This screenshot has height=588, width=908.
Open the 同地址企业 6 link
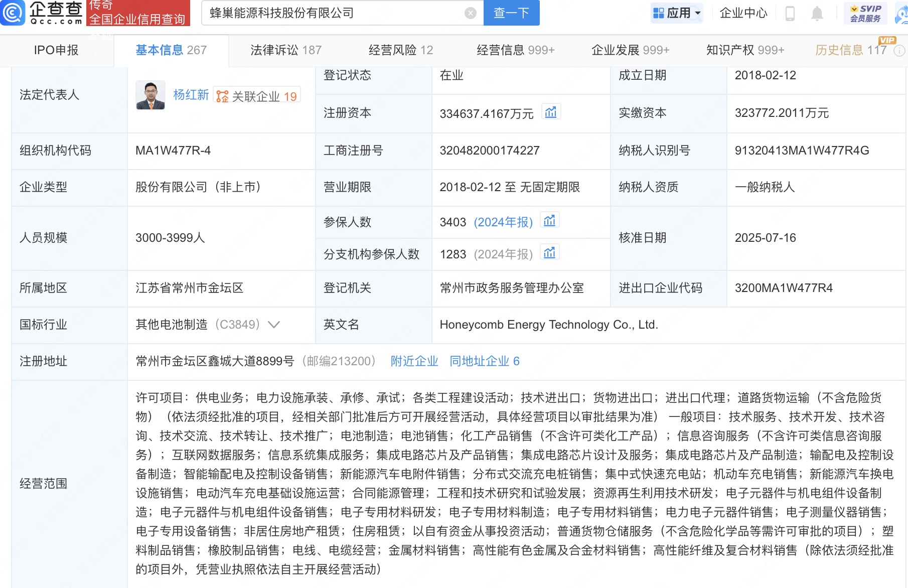[x=485, y=361]
